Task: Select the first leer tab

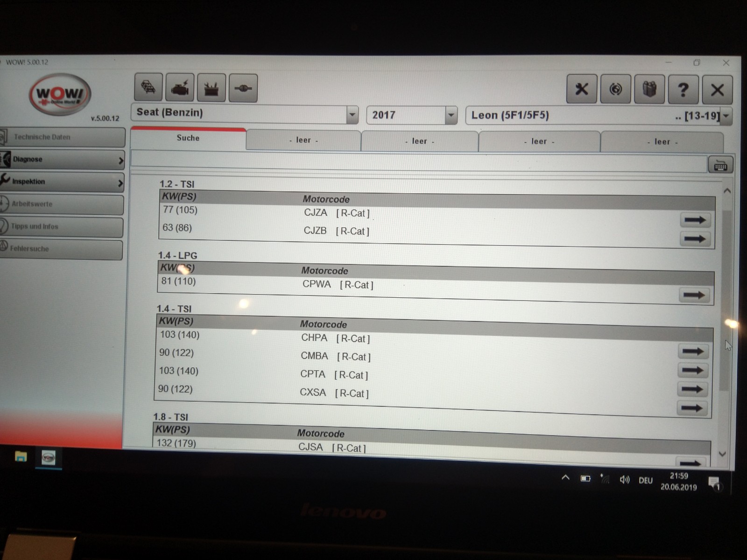Action: click(303, 140)
